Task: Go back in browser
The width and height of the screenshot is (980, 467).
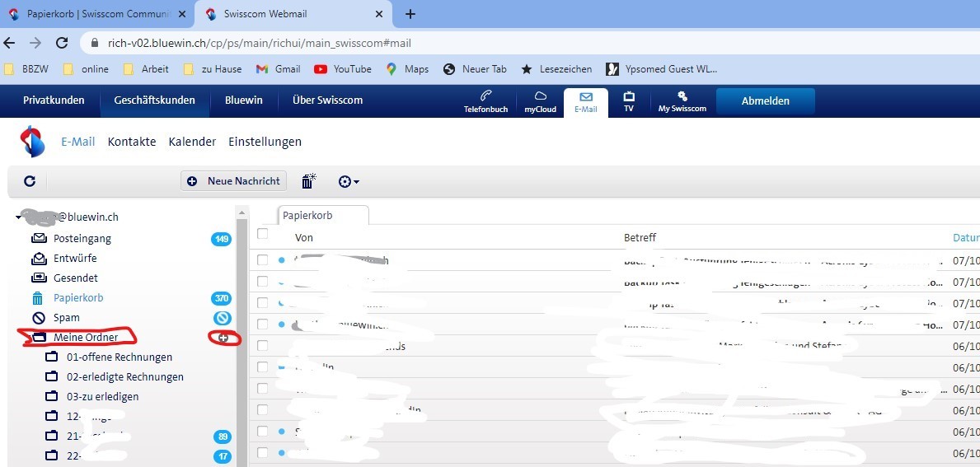Action: coord(9,43)
